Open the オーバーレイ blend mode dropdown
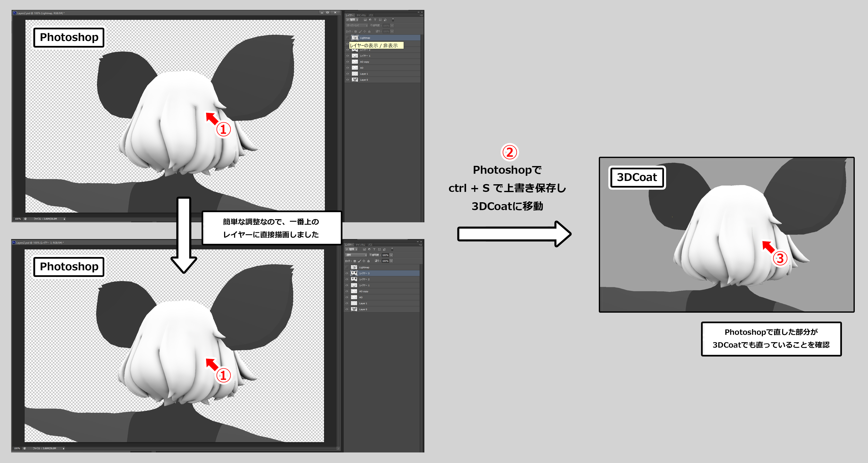 point(357,26)
